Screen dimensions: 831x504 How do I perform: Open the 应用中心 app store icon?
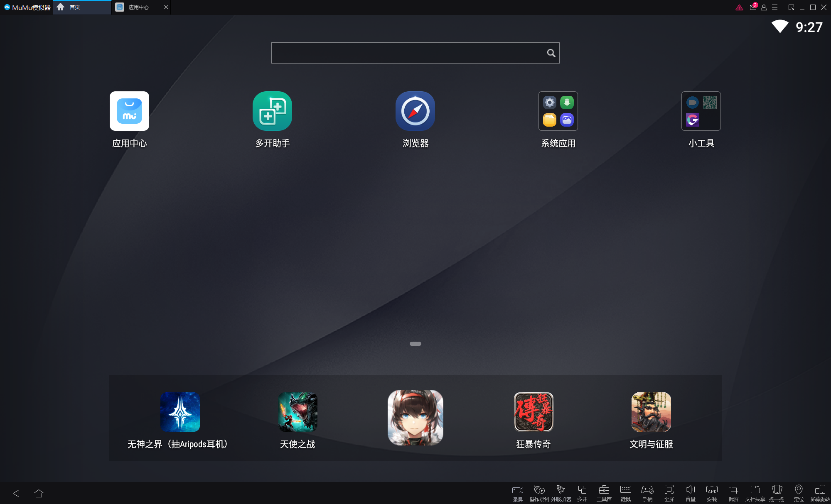tap(129, 111)
